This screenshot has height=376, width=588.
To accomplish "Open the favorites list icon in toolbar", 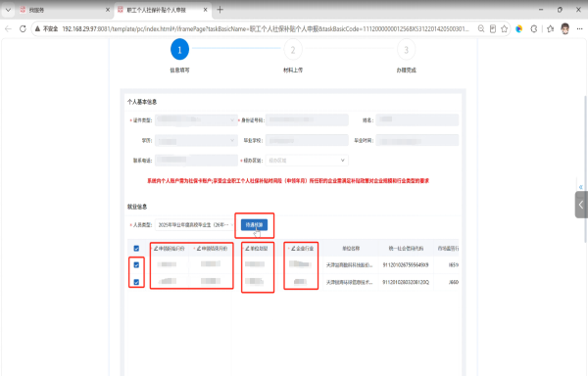I will [x=550, y=28].
